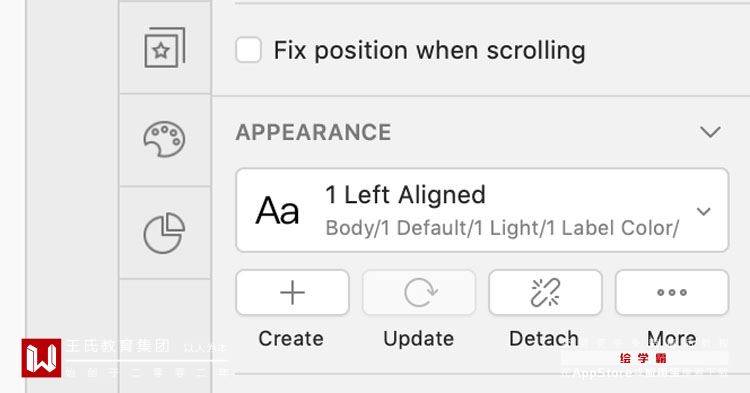Click the chevron in the text style selector
The width and height of the screenshot is (750, 393).
pos(703,211)
